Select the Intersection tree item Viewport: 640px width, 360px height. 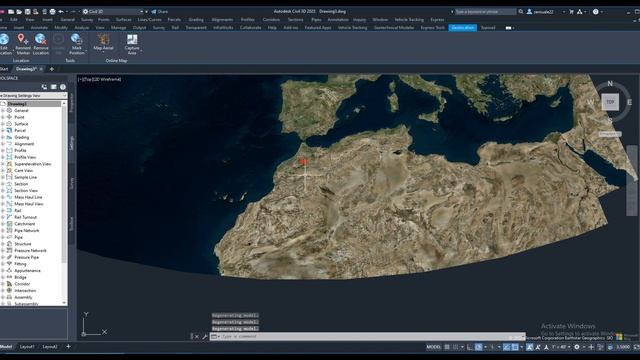[x=25, y=291]
